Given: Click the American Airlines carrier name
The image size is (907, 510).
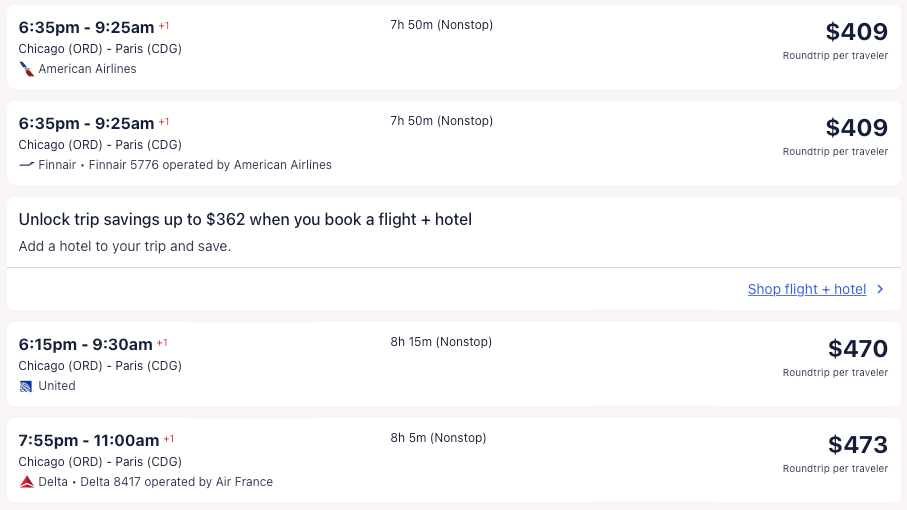Looking at the screenshot, I should (87, 69).
